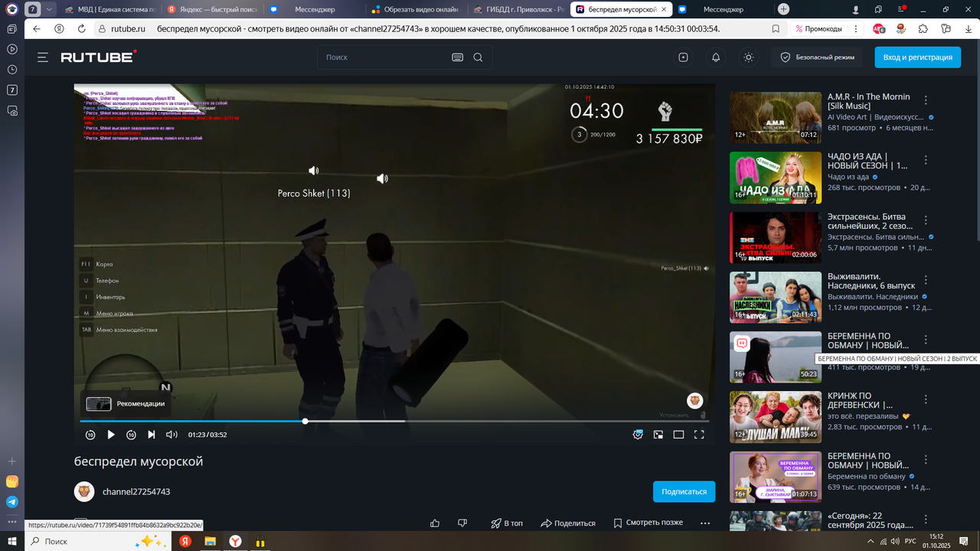Switch to Яндекс быстрый поиск tab
980x551 pixels.
coord(212,9)
